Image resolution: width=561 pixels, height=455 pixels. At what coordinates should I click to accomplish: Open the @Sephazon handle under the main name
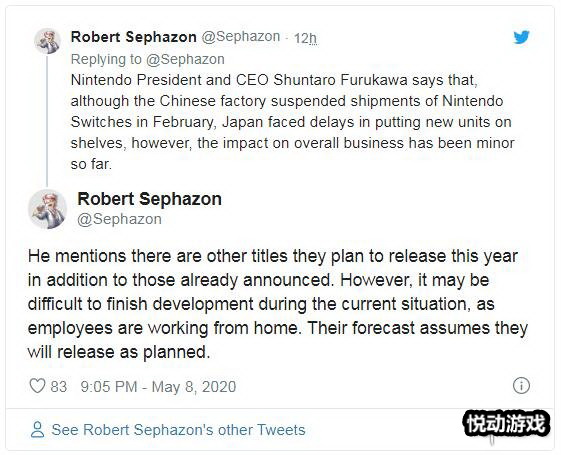(119, 219)
